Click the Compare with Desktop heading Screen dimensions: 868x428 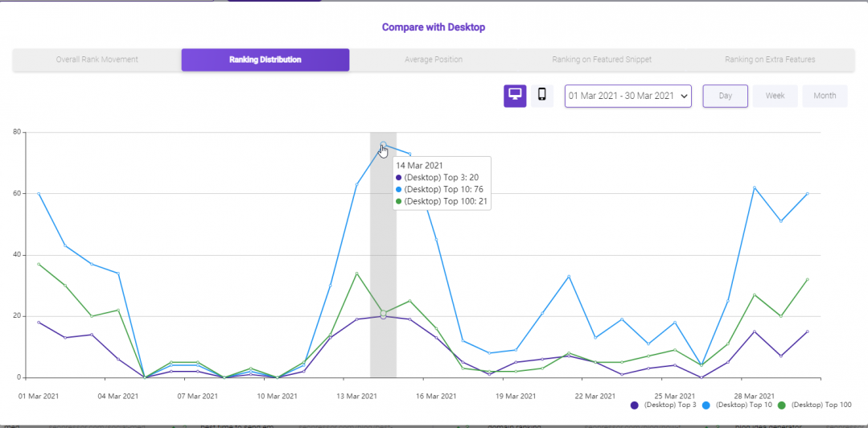coord(434,27)
